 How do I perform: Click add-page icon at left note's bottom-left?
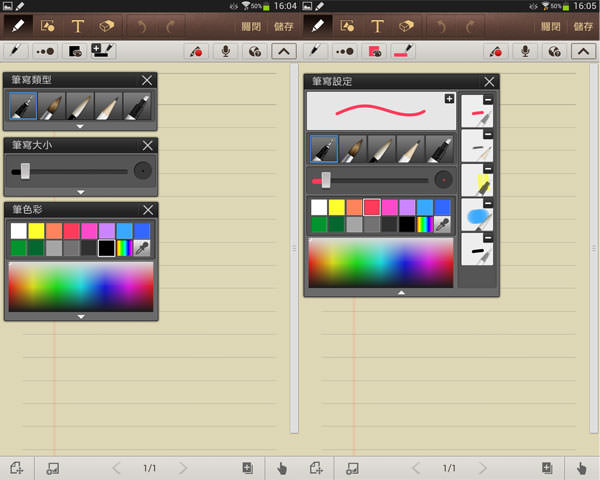[x=16, y=467]
